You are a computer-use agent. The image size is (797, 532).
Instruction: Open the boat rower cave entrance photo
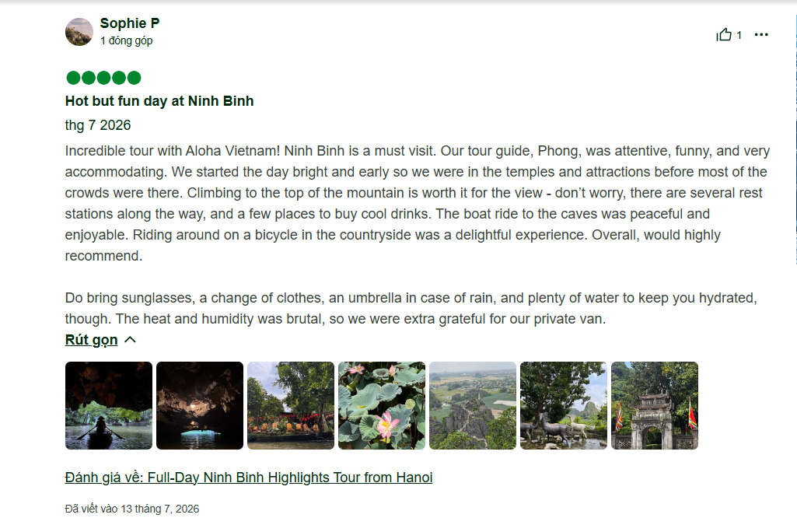109,405
